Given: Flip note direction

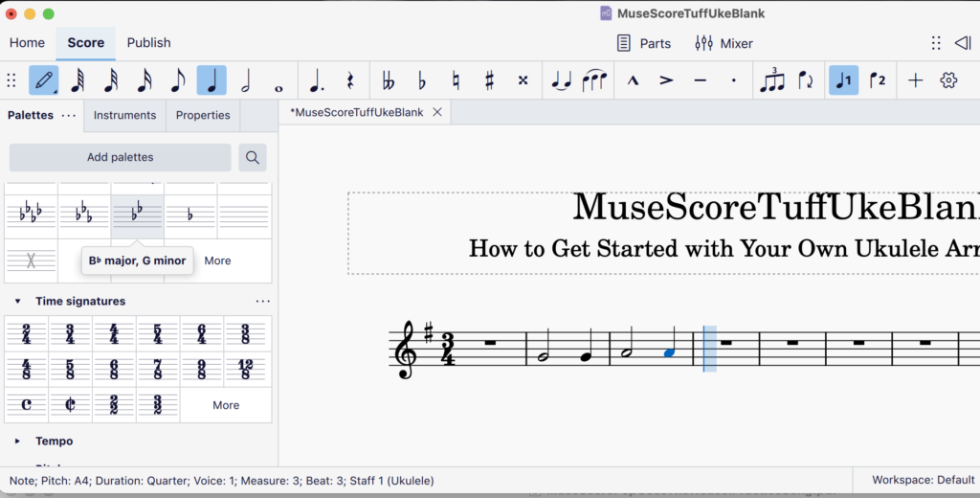Looking at the screenshot, I should (806, 80).
